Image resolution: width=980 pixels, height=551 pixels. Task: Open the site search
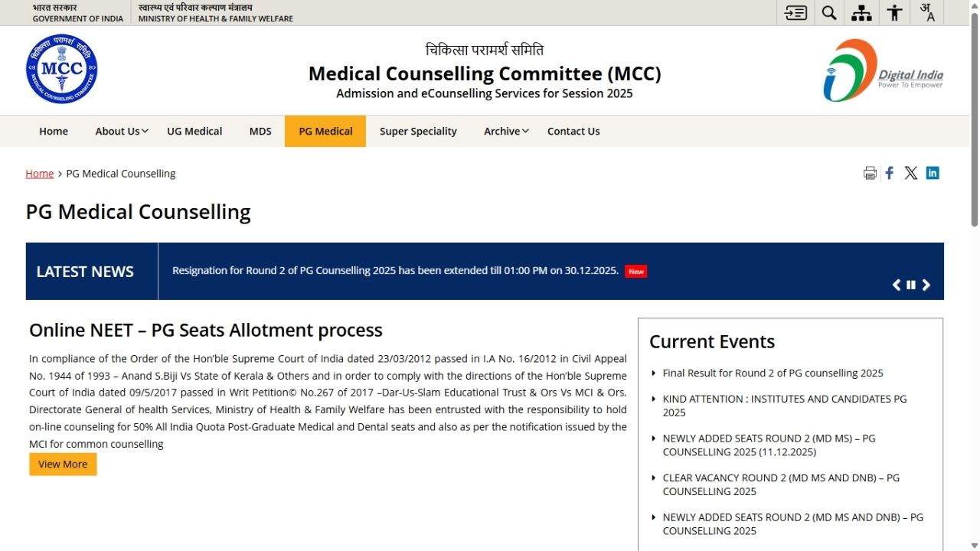pyautogui.click(x=828, y=12)
